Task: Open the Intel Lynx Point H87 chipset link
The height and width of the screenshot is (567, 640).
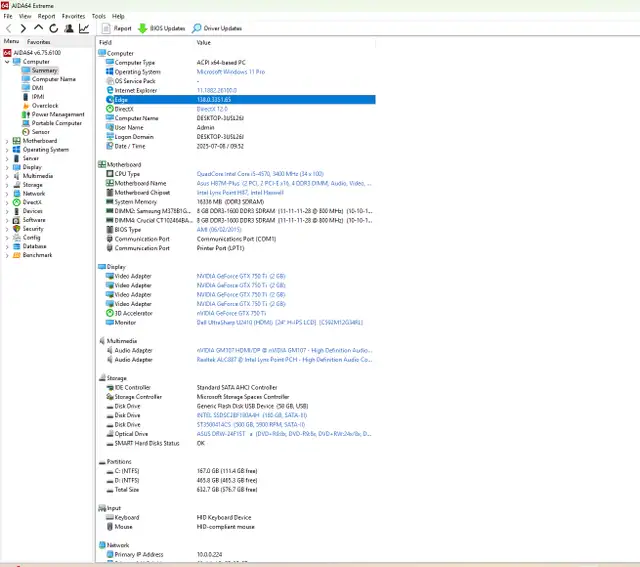Action: [240, 193]
